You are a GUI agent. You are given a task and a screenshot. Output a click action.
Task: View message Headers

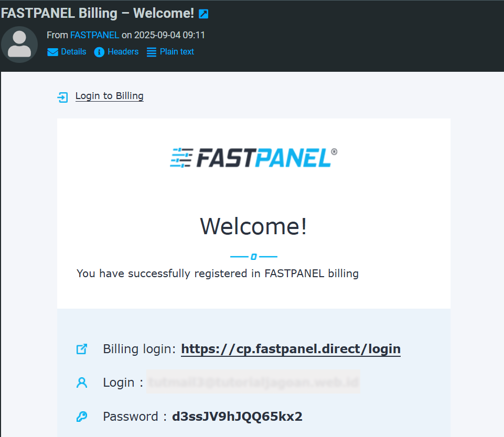(x=123, y=52)
